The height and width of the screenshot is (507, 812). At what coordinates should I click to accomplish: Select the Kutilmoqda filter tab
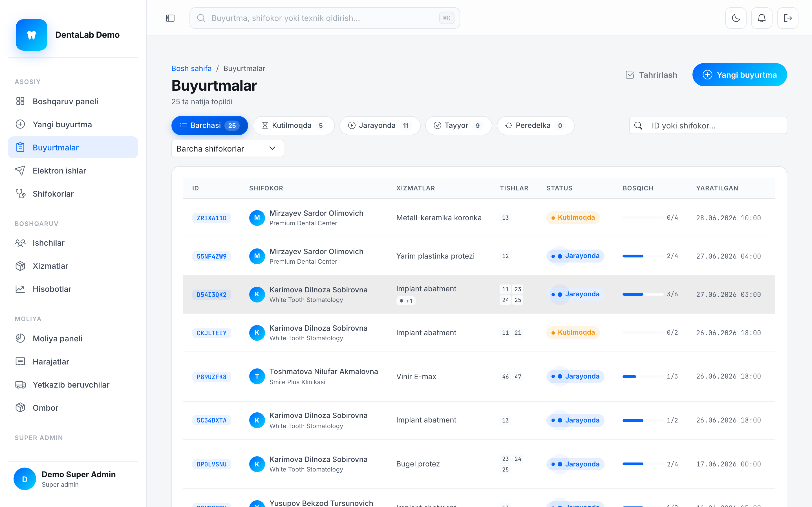[x=294, y=125]
